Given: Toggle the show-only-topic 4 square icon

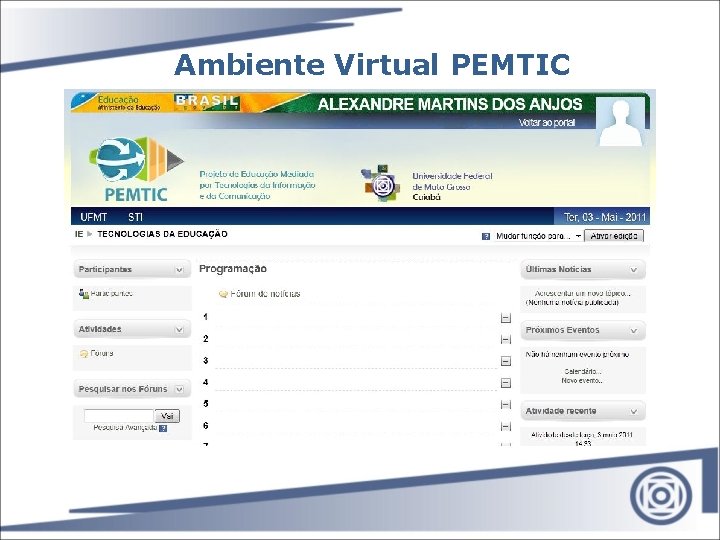Looking at the screenshot, I should point(506,383).
